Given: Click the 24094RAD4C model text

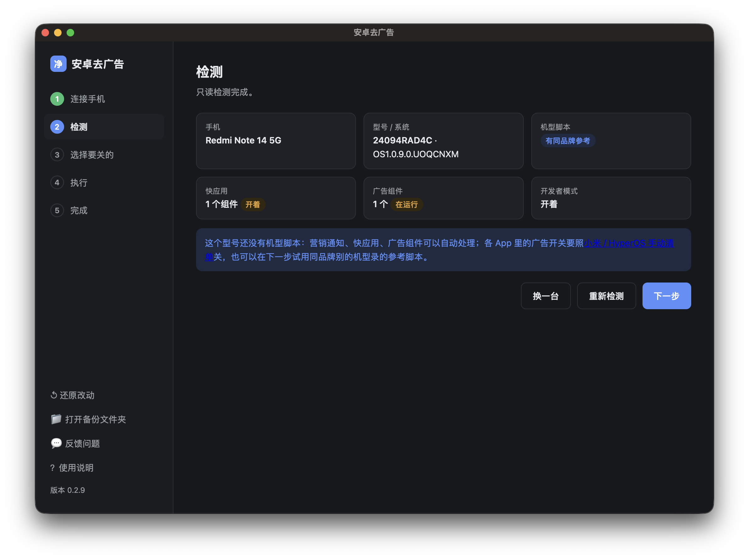Looking at the screenshot, I should click(402, 140).
